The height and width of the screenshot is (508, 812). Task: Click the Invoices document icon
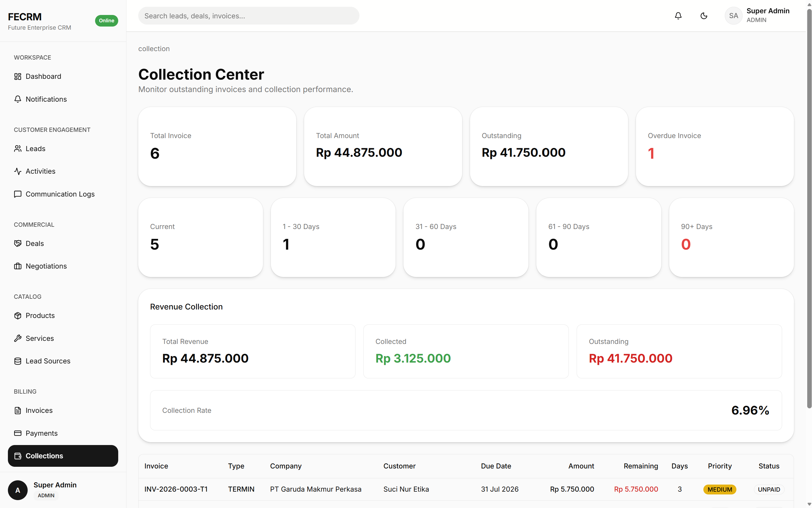(x=18, y=410)
